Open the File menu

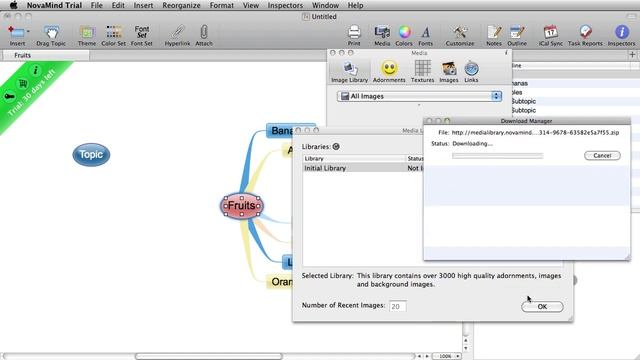click(x=97, y=5)
